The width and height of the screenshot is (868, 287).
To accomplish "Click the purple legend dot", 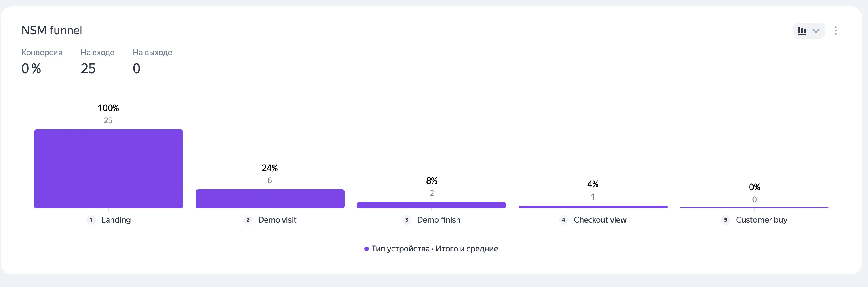I will [x=367, y=249].
